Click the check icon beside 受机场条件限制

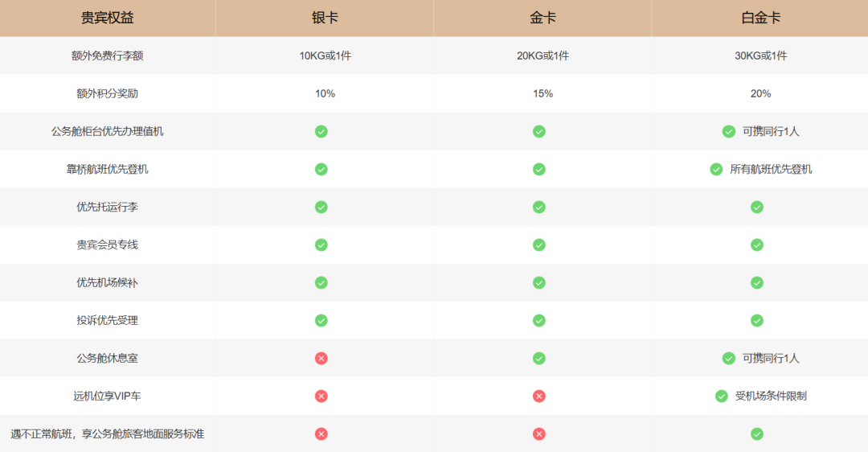pos(721,396)
